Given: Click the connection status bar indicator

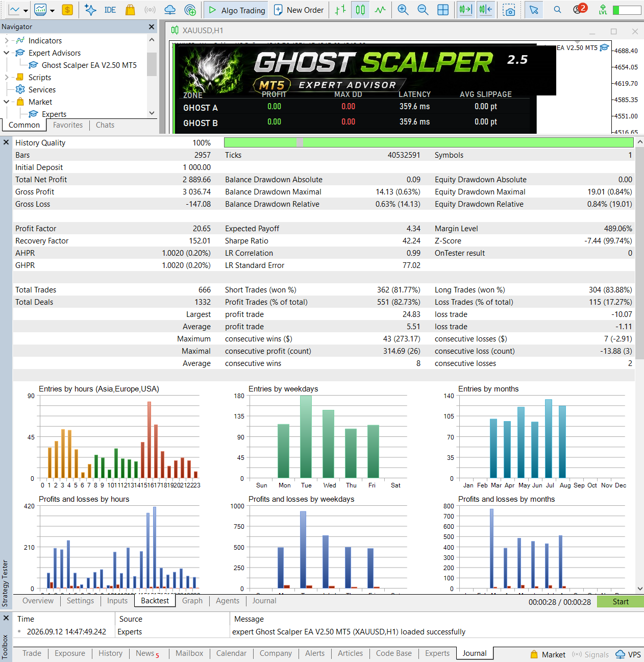Looking at the screenshot, I should 627,10.
